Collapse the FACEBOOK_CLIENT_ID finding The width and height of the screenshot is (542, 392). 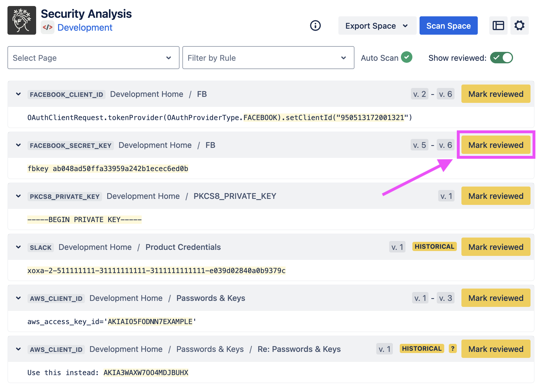pos(18,94)
